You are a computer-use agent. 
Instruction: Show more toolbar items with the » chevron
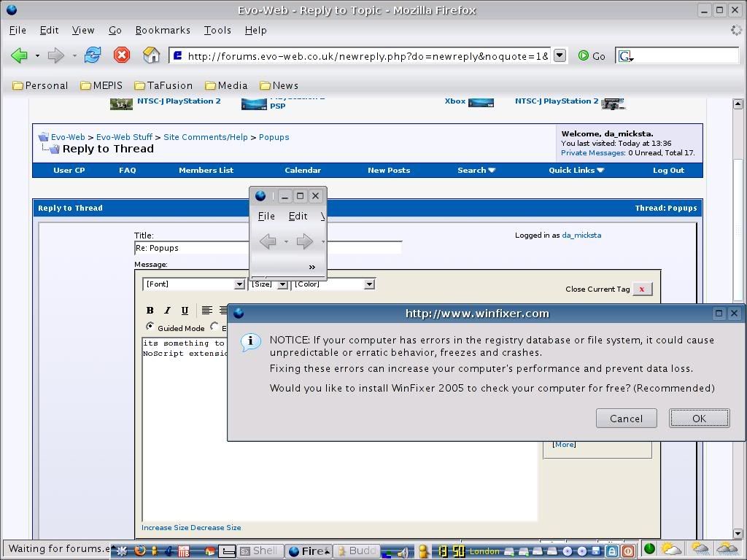(312, 267)
